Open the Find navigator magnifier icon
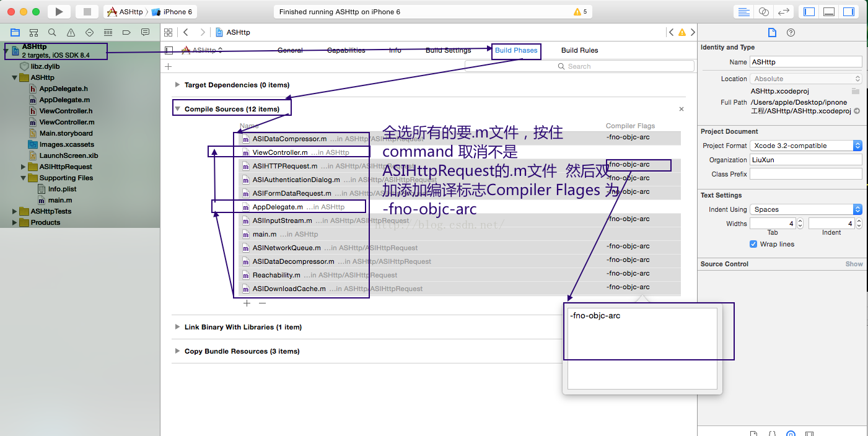Screen dimensions: 868x436 click(x=52, y=32)
